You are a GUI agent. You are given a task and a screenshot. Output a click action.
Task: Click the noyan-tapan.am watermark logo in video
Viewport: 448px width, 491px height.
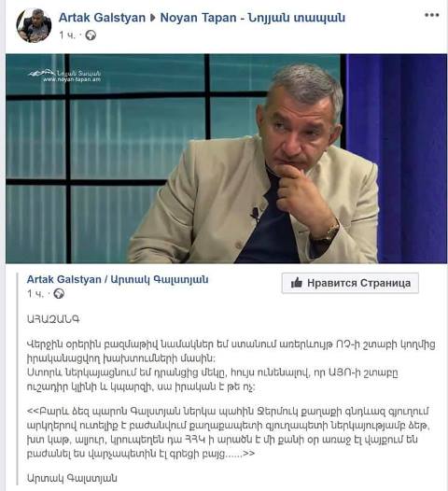pyautogui.click(x=64, y=76)
